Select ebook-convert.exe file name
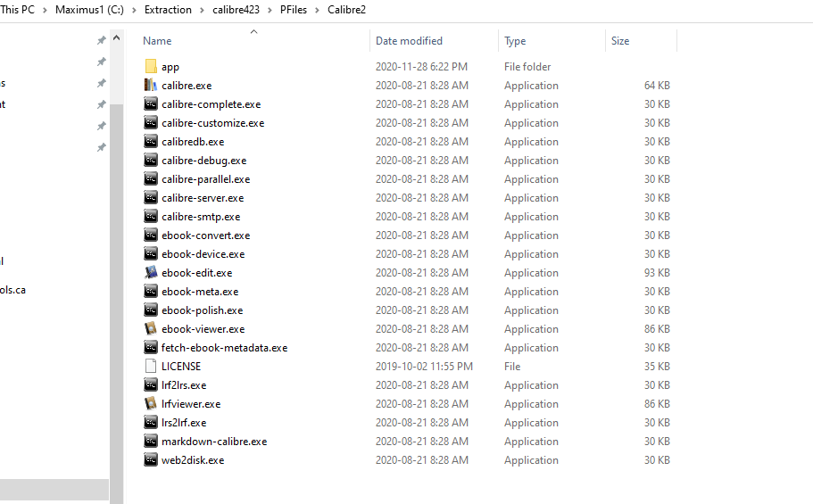Screen dimensions: 813x504 pos(206,235)
